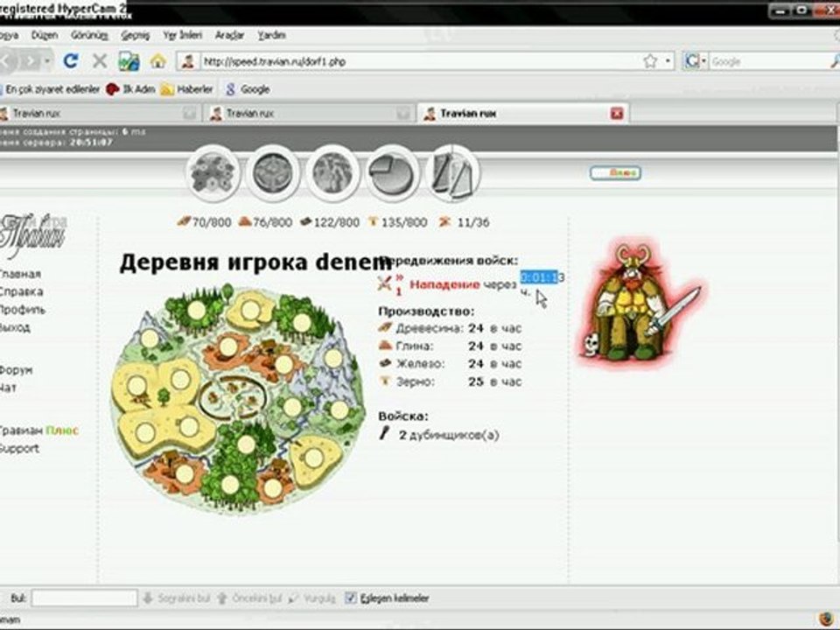Open the Araçlar menu
The image size is (840, 630).
pyautogui.click(x=229, y=35)
